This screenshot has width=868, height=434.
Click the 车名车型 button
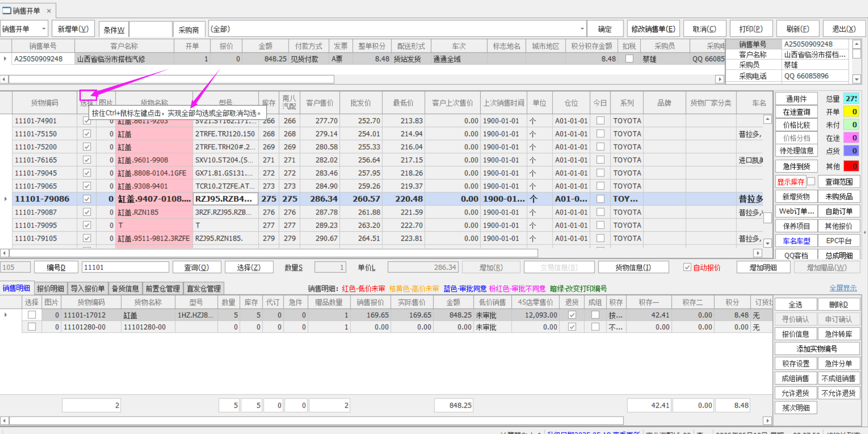point(796,241)
